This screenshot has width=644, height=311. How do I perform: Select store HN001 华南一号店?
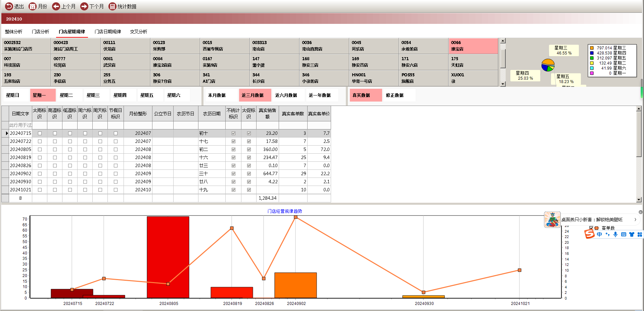[374, 78]
